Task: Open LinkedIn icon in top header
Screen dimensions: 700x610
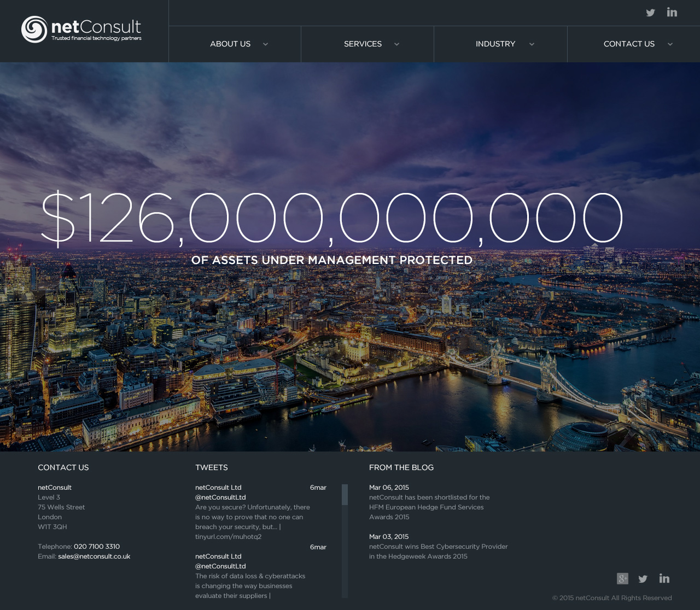Action: 672,12
